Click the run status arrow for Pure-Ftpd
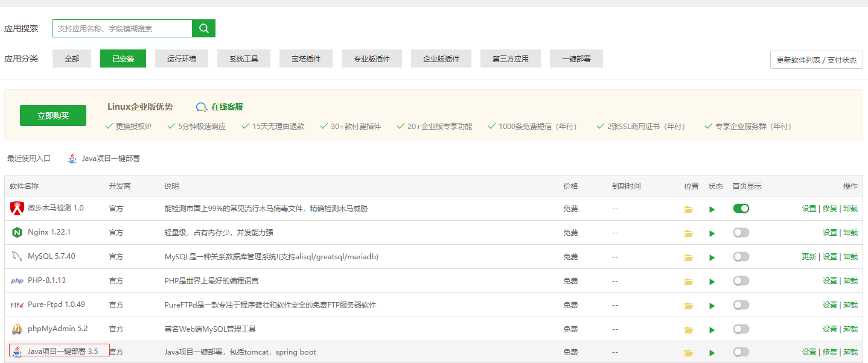 tap(712, 306)
